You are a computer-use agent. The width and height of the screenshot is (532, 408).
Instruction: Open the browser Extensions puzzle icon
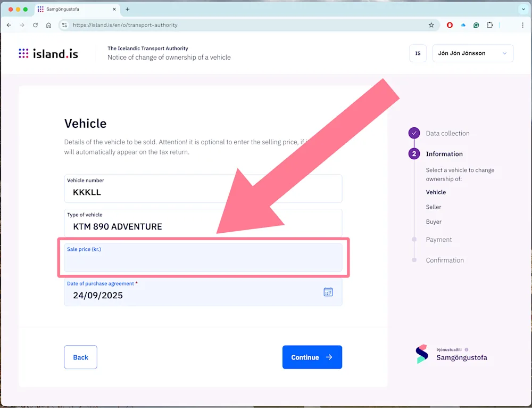coord(490,25)
